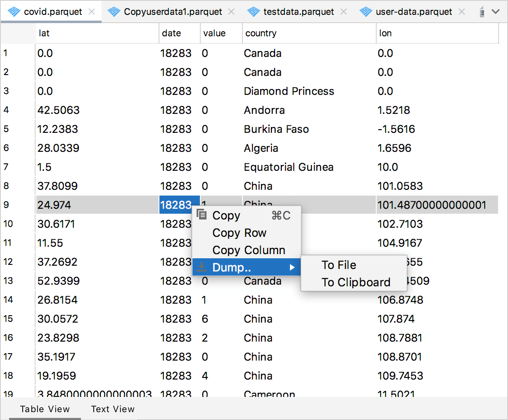This screenshot has height=420, width=508.
Task: Choose To Clipboard in the Dump submenu
Action: [356, 282]
